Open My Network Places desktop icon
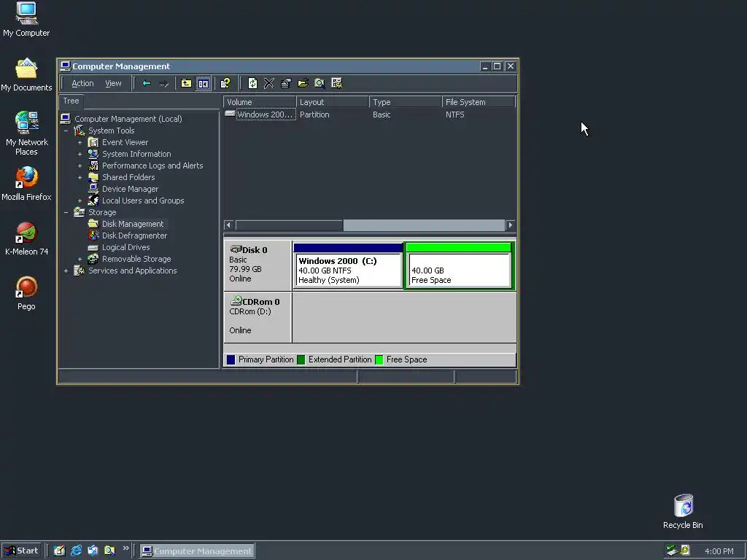The image size is (747, 560). [x=27, y=134]
